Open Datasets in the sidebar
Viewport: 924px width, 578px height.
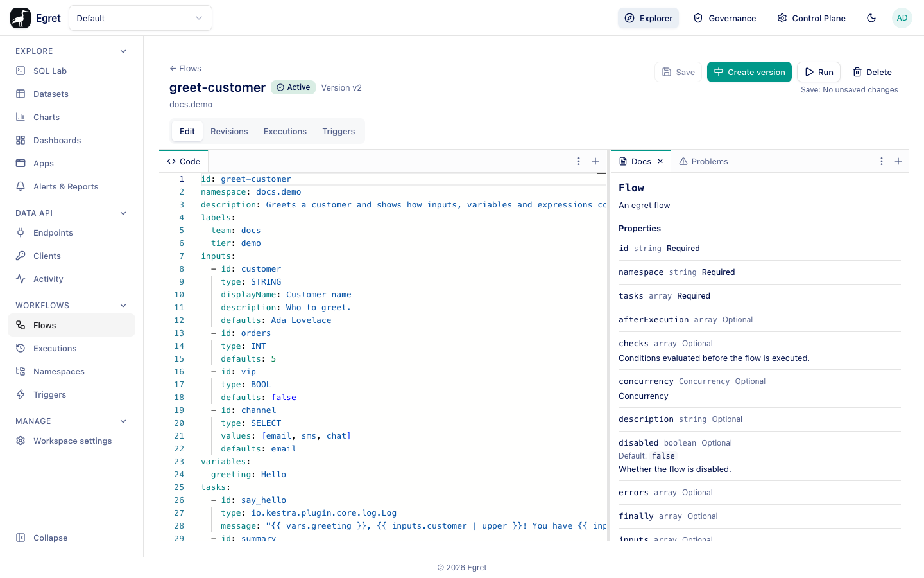pyautogui.click(x=71, y=94)
